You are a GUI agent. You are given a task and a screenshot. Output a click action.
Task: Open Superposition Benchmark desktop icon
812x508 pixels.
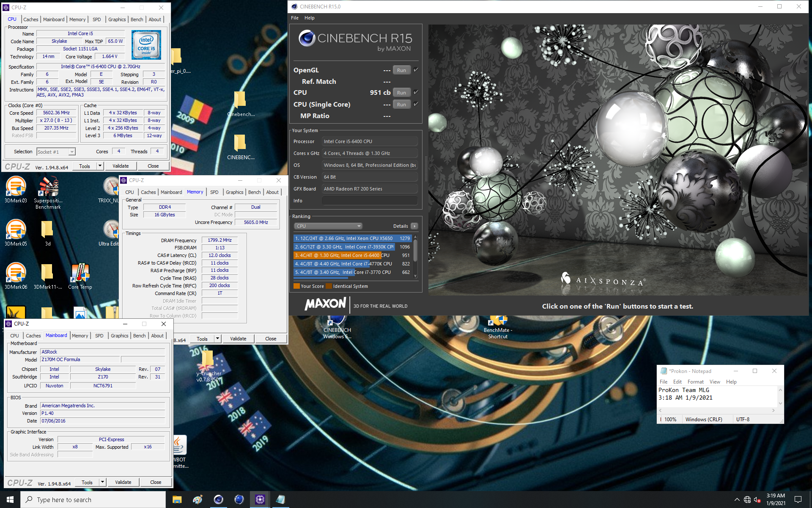pos(48,193)
